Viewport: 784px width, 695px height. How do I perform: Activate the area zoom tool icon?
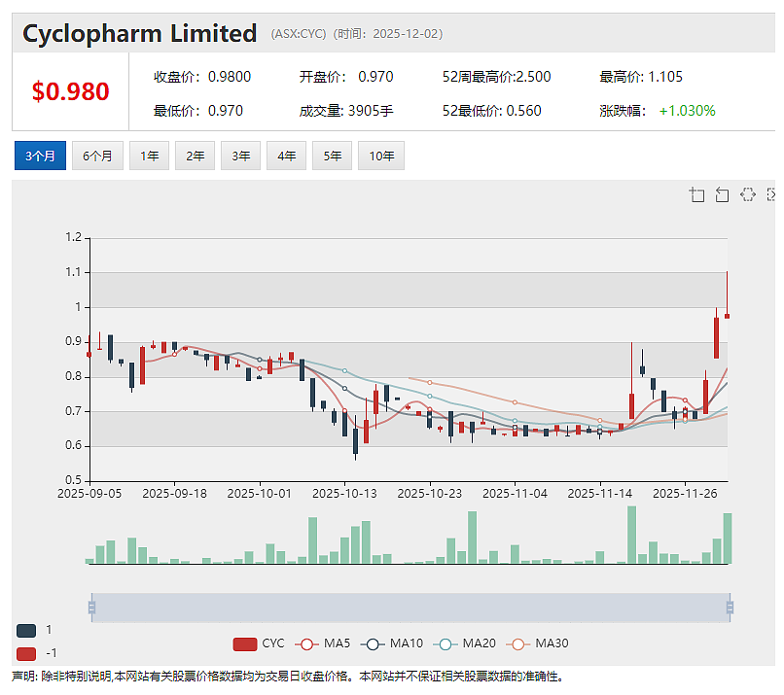(696, 194)
